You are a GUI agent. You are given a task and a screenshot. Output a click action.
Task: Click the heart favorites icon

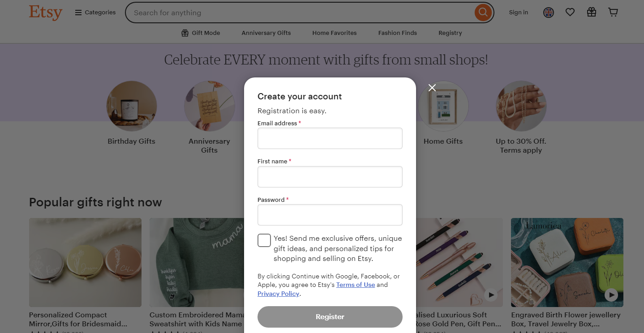[x=570, y=12]
